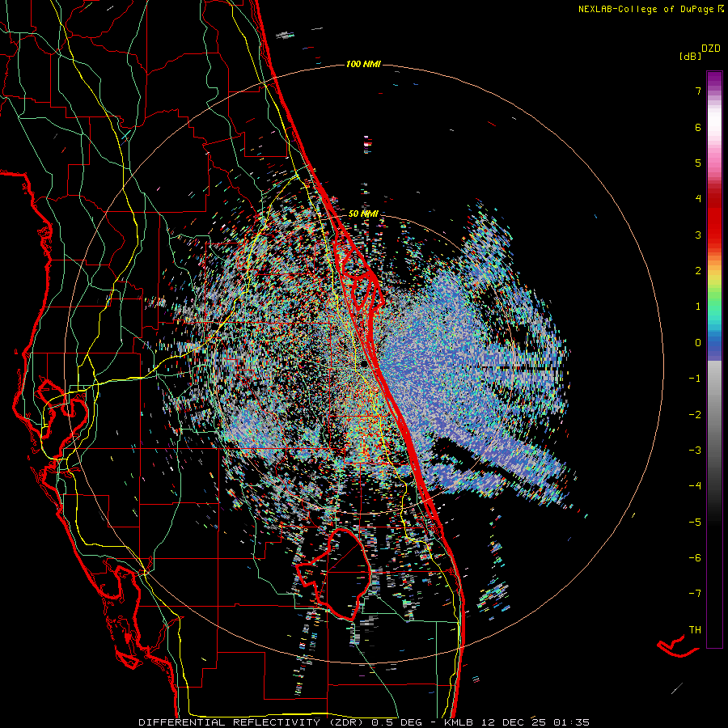The height and width of the screenshot is (728, 728).
Task: Click the -4 value on the color scale
Action: click(695, 486)
